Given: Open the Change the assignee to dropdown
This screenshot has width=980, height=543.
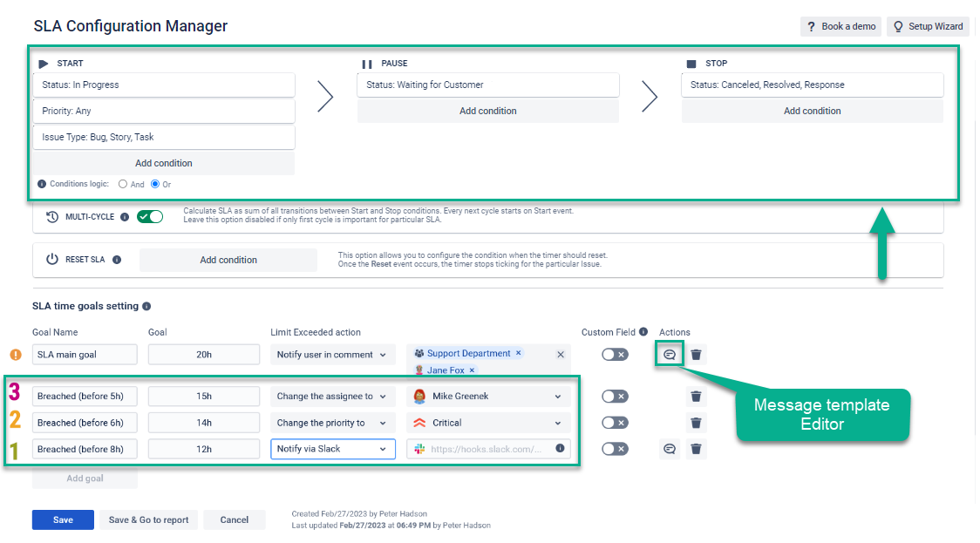Looking at the screenshot, I should tap(332, 397).
